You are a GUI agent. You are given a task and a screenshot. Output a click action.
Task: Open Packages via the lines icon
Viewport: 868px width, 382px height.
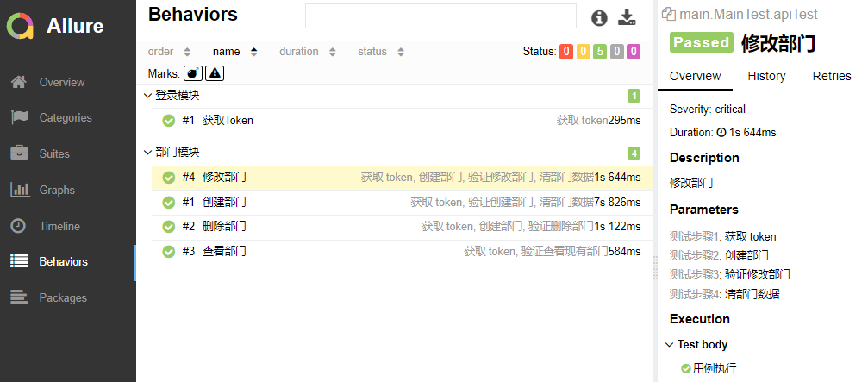tap(19, 297)
